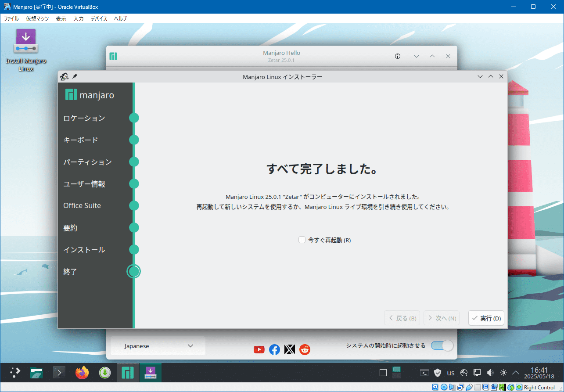The width and height of the screenshot is (564, 392).
Task: Select the ユーザー情報 step in the sidebar
Action: [x=84, y=184]
